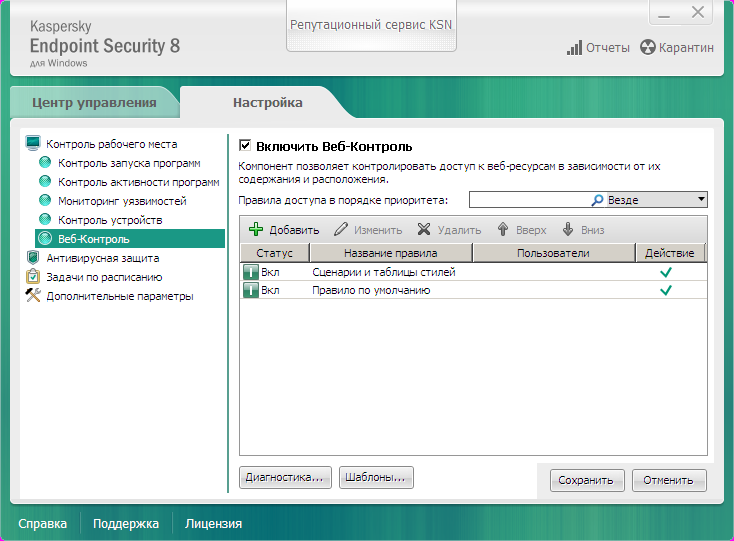Select the rule named Правило по умолчанию
This screenshot has width=734, height=541.
point(371,290)
